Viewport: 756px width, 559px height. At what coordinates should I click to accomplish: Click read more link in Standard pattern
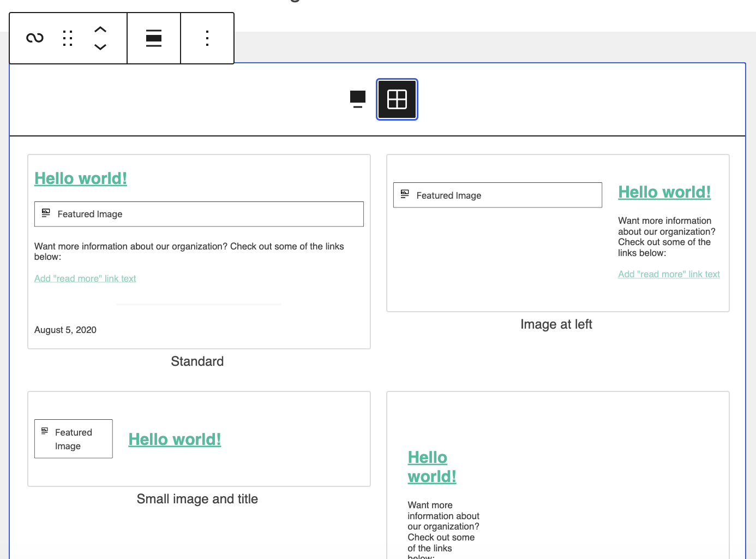(85, 278)
